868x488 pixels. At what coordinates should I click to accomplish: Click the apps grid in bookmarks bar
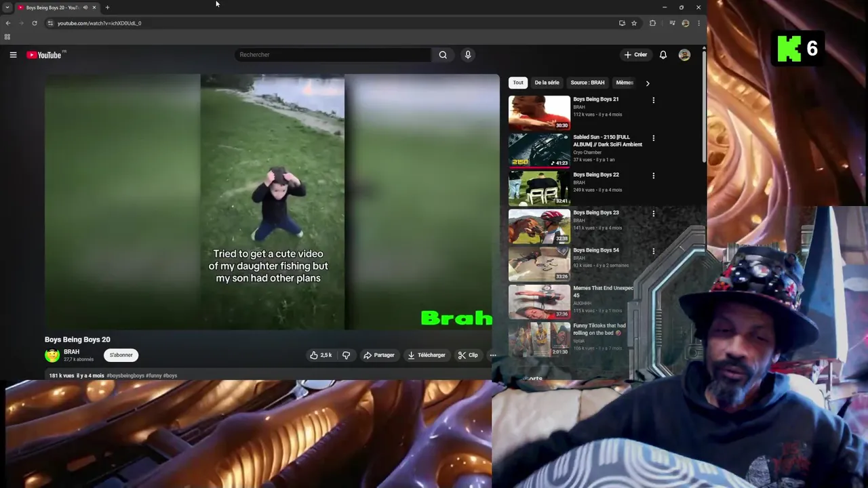coord(7,37)
